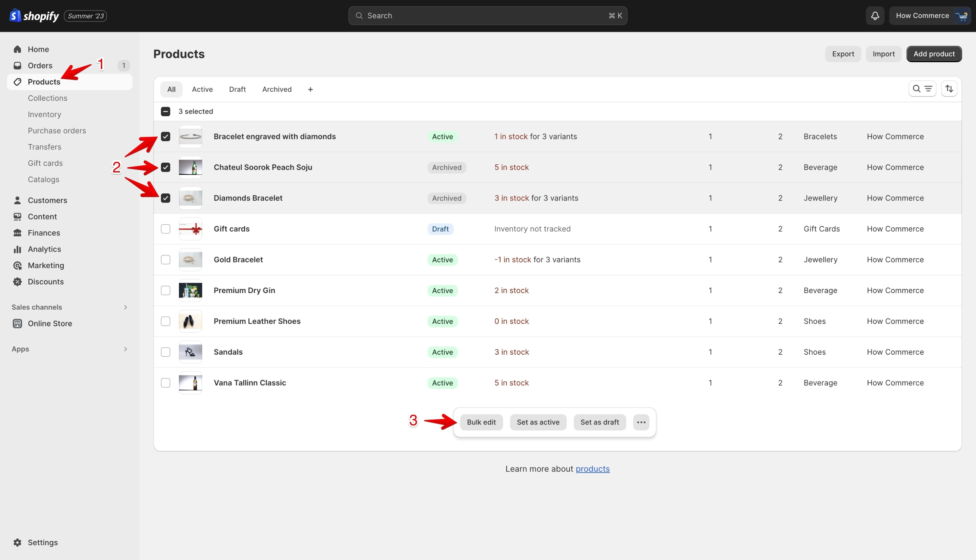
Task: Click the Discounts badge icon
Action: pyautogui.click(x=17, y=282)
